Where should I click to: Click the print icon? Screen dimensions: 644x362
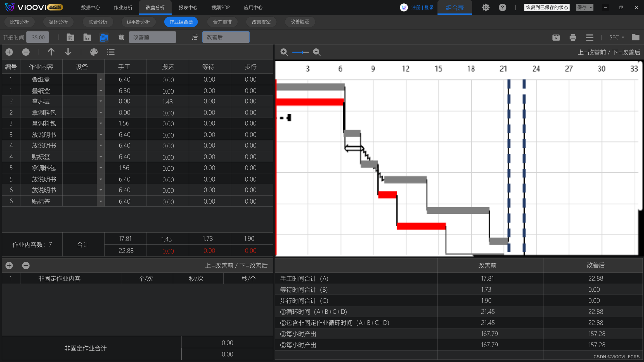pyautogui.click(x=573, y=37)
